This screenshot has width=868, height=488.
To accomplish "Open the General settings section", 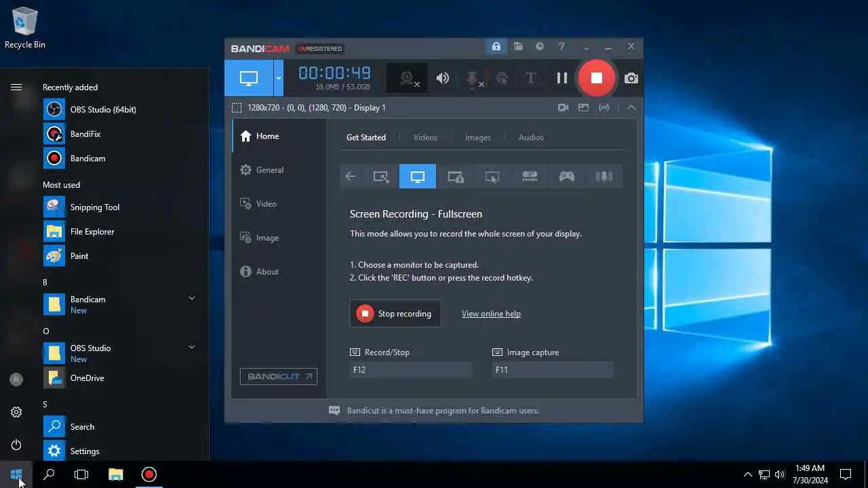I will 279,170.
